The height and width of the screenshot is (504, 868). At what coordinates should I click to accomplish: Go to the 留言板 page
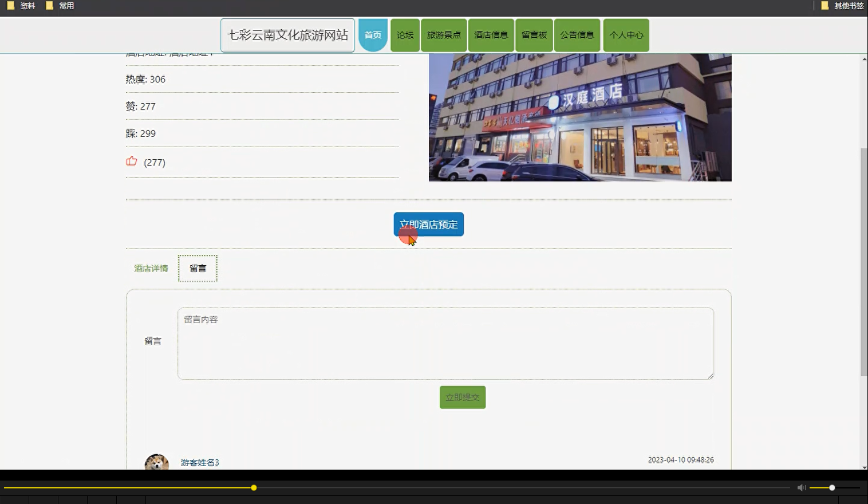tap(534, 35)
